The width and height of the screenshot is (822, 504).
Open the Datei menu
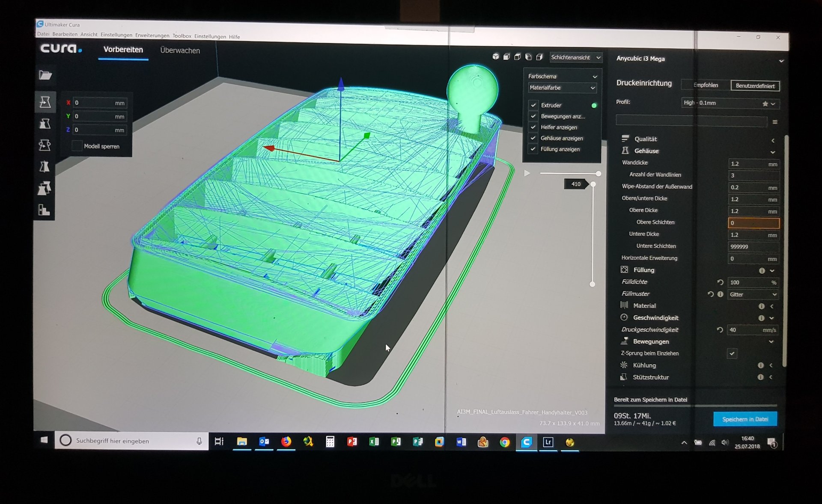[43, 34]
